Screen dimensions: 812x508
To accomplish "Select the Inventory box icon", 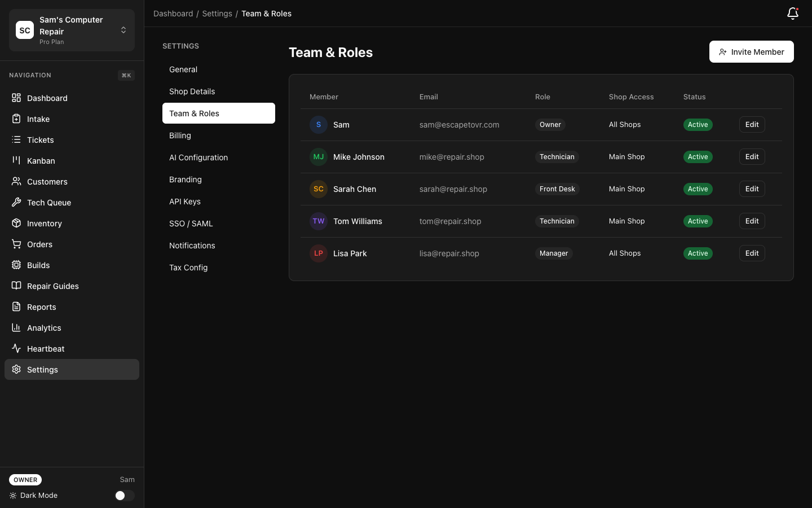I will (16, 224).
